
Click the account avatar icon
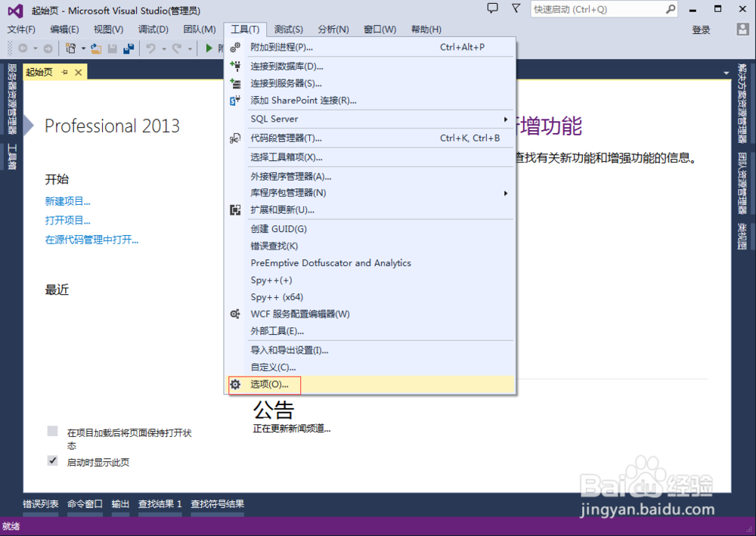742,29
